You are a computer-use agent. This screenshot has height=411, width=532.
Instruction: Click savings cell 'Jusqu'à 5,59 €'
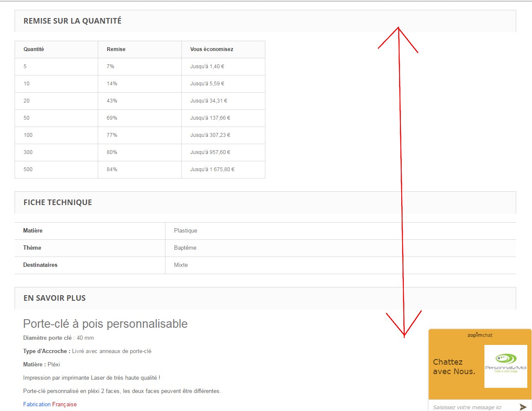coord(223,84)
